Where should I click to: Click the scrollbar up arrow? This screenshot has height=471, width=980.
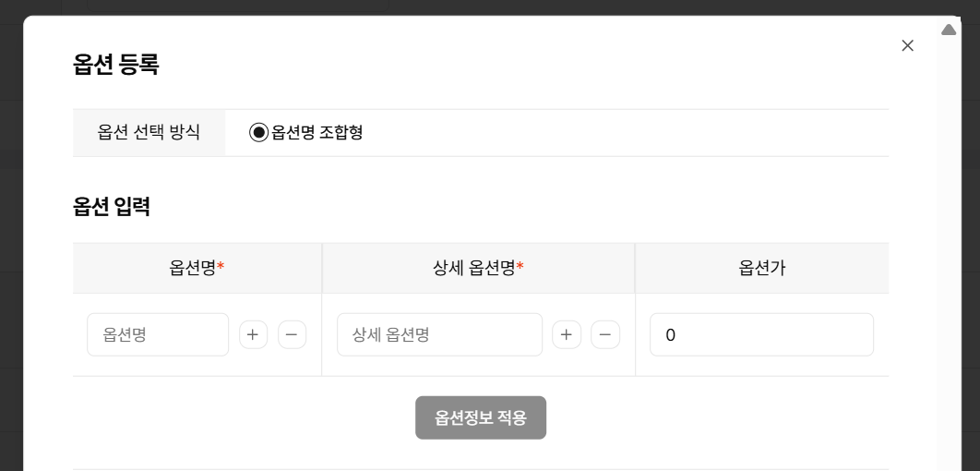coord(949,30)
